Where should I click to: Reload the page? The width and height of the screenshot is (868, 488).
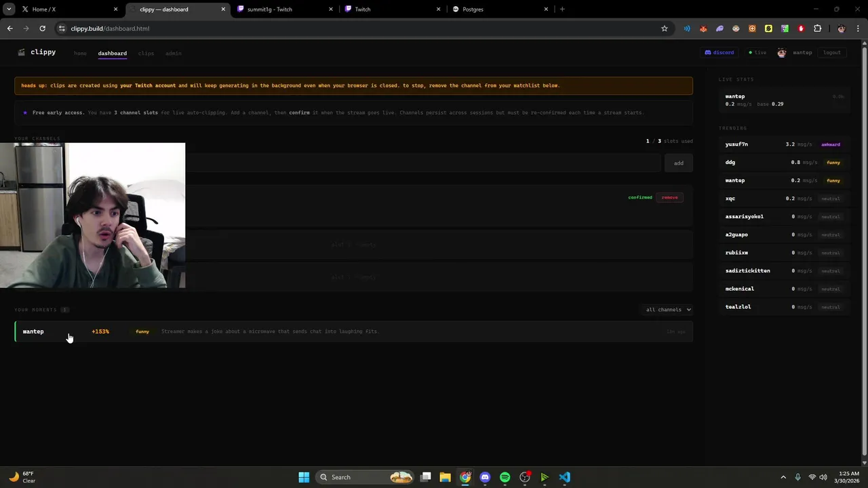click(x=42, y=28)
